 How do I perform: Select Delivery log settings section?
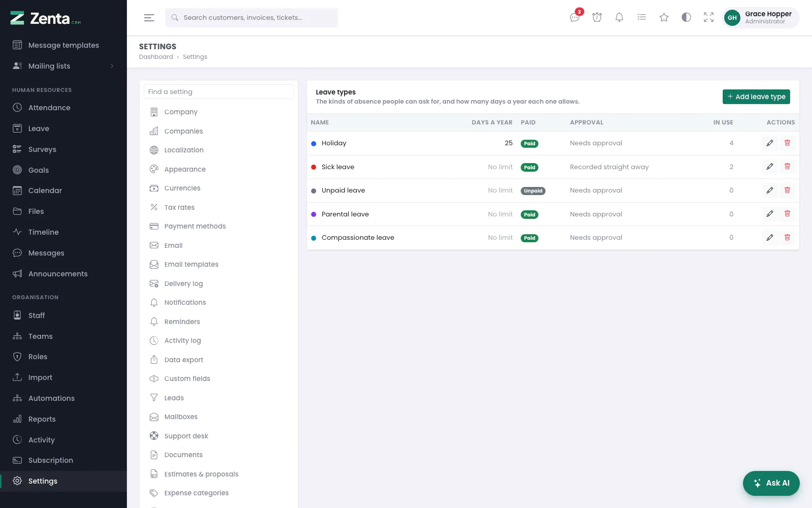219,283
